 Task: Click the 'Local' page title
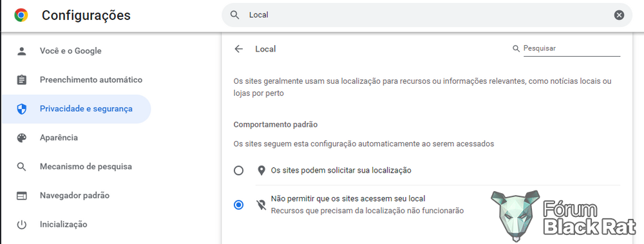point(265,49)
